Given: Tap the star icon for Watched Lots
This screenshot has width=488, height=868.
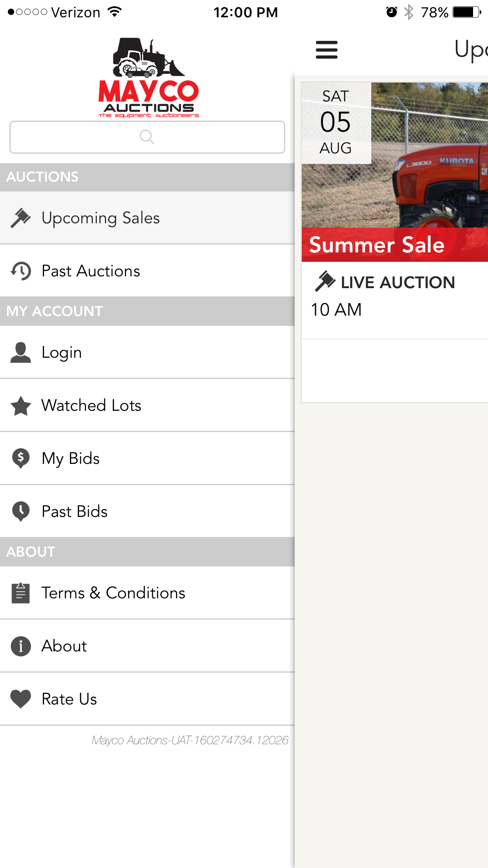Looking at the screenshot, I should (20, 406).
